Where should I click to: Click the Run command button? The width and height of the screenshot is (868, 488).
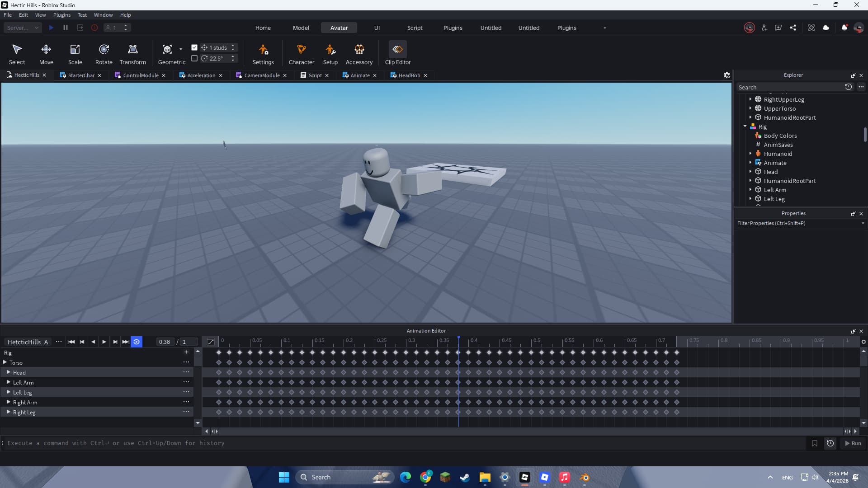pos(853,444)
